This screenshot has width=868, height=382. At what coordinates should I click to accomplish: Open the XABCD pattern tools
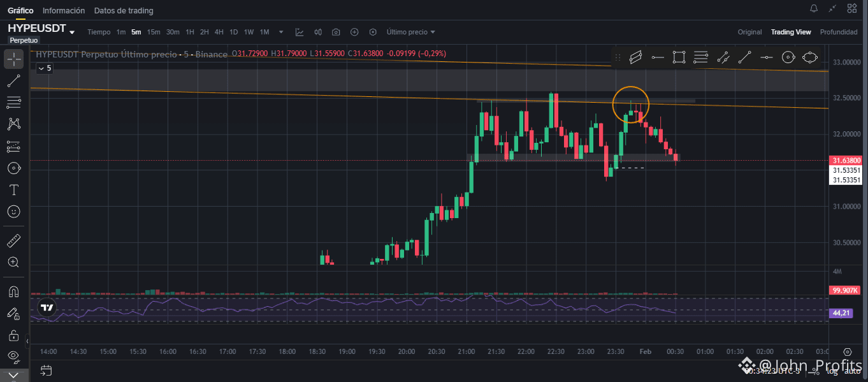click(14, 124)
